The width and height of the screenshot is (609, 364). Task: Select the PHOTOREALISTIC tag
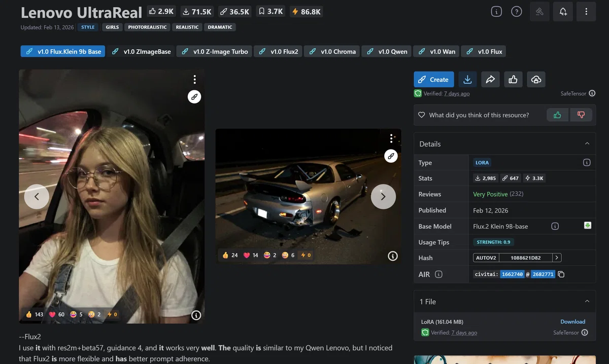(147, 27)
